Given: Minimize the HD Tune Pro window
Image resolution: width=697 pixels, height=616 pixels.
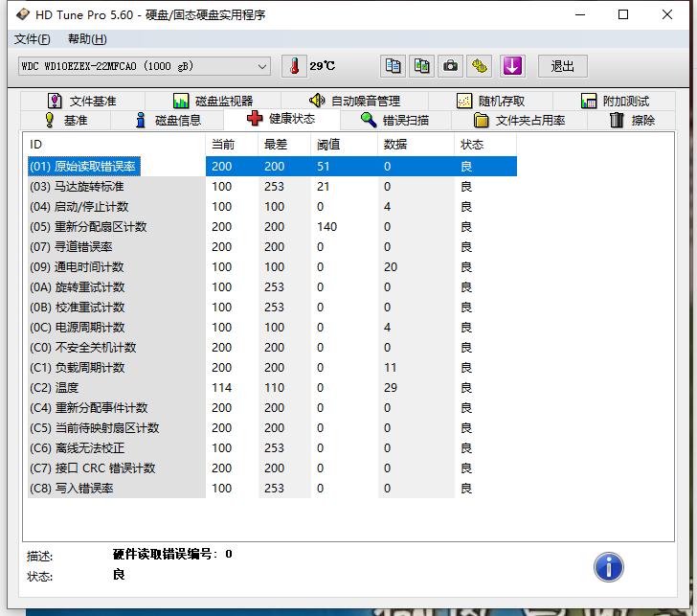Looking at the screenshot, I should click(x=580, y=14).
